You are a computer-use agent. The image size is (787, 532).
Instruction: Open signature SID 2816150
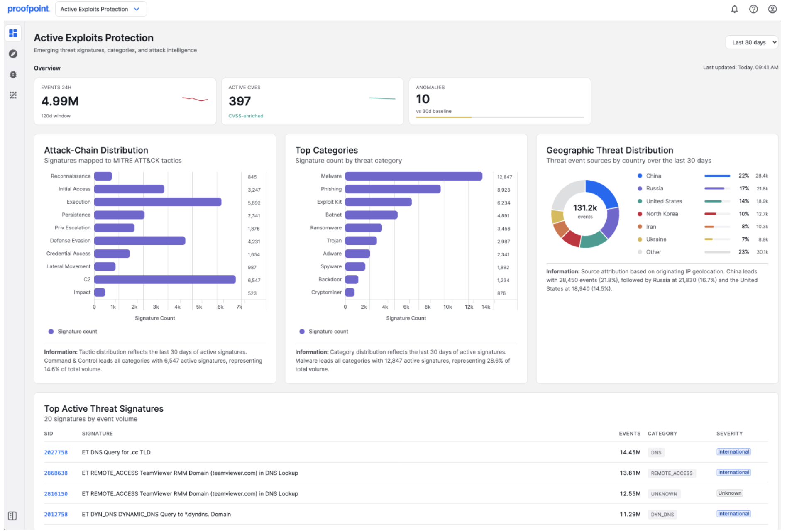pyautogui.click(x=56, y=494)
